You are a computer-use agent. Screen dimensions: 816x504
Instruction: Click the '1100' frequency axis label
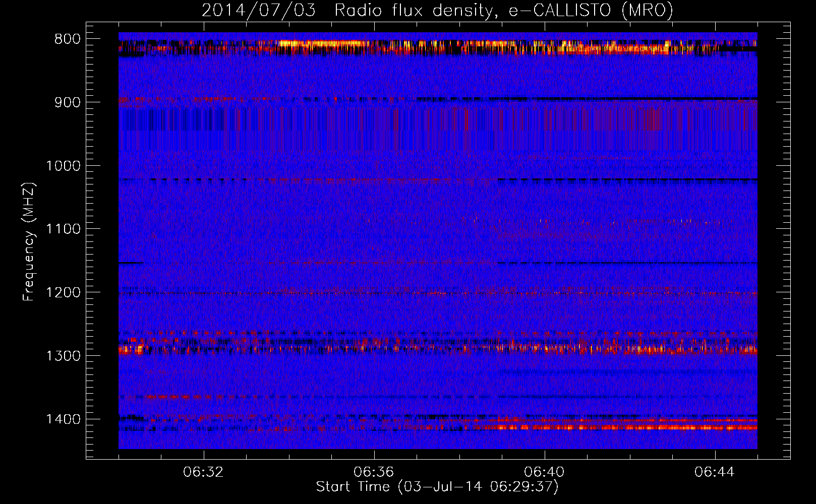(64, 229)
